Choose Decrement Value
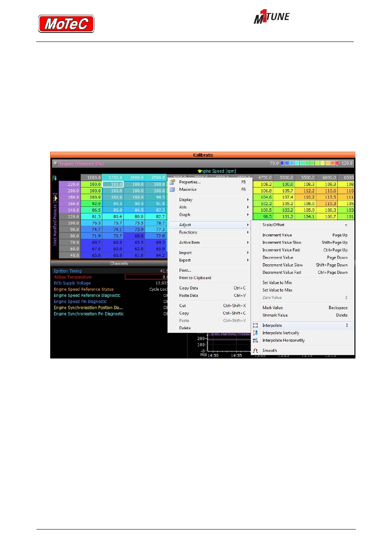This screenshot has height=555, width=392. tap(303, 258)
